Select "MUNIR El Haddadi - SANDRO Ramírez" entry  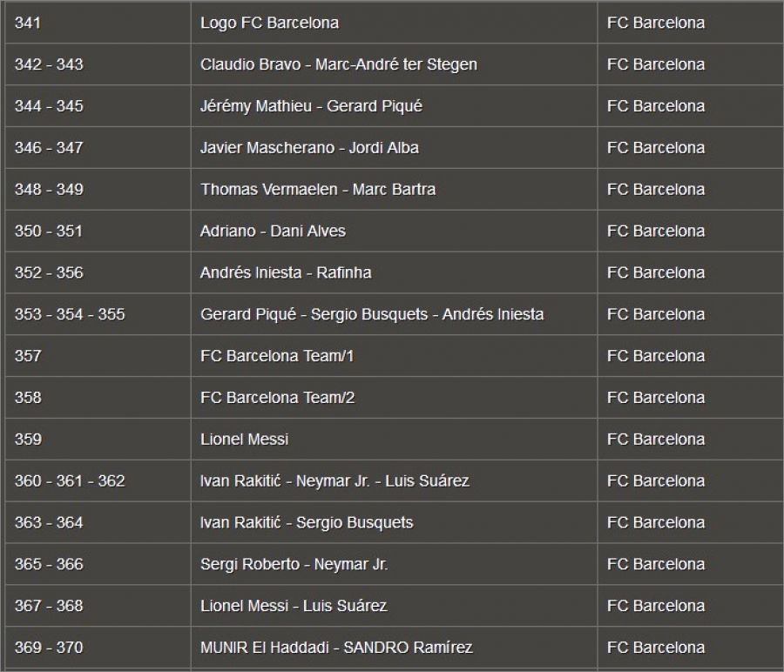(336, 648)
